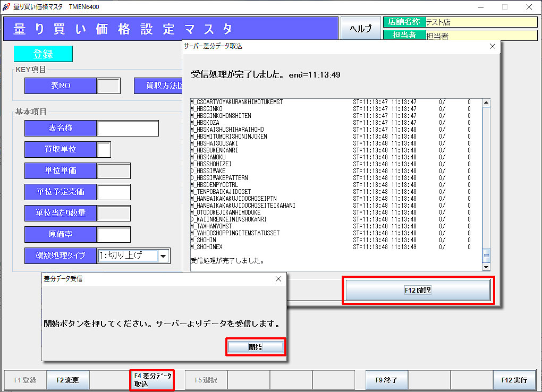Click the 開始 button in 差分データ受信 dialog
Image resolution: width=542 pixels, height=392 pixels.
(256, 347)
